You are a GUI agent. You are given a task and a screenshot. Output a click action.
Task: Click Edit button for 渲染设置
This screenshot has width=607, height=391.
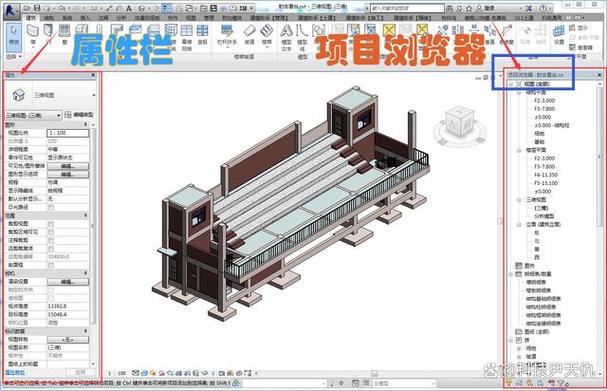(68, 281)
